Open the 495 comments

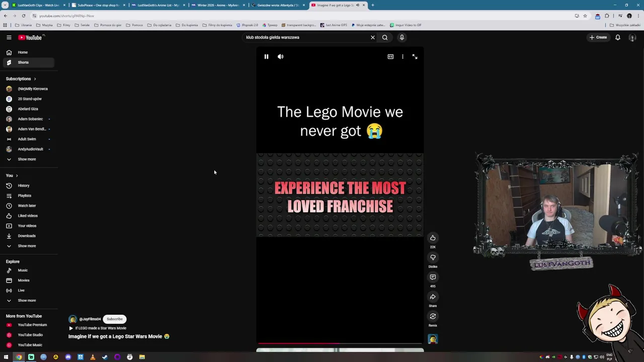pos(433,277)
